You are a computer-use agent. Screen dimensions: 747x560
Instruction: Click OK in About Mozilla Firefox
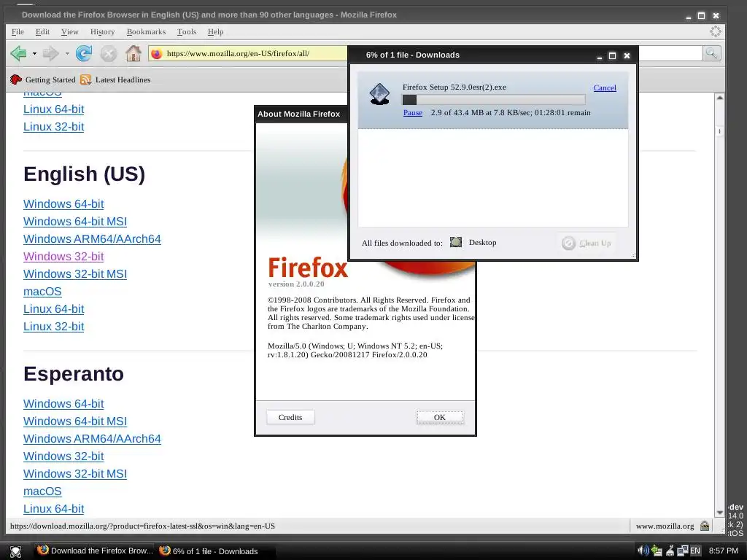[440, 417]
